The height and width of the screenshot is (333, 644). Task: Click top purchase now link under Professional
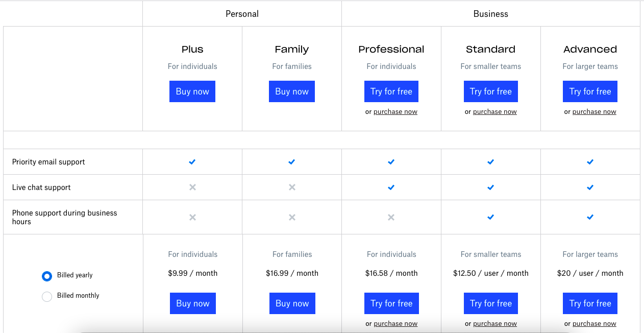coord(395,112)
